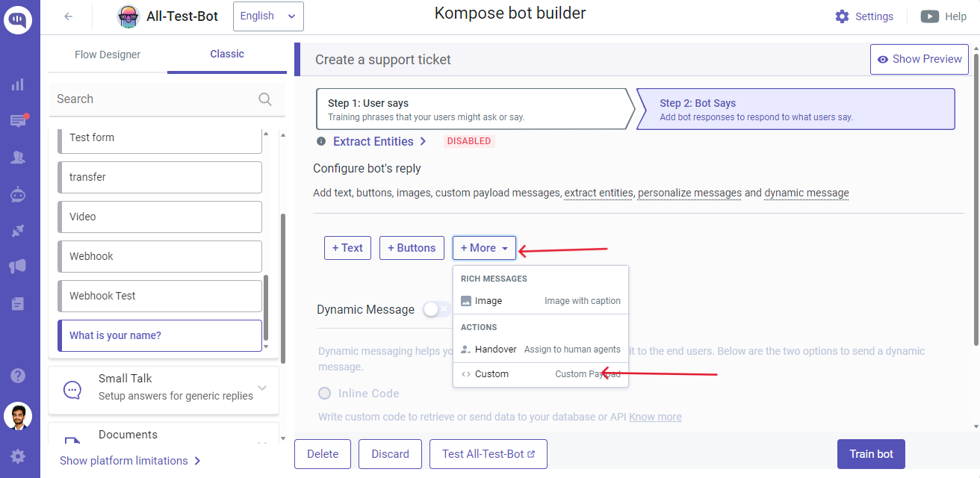Open the English language dropdown
The image size is (980, 478).
click(x=267, y=16)
